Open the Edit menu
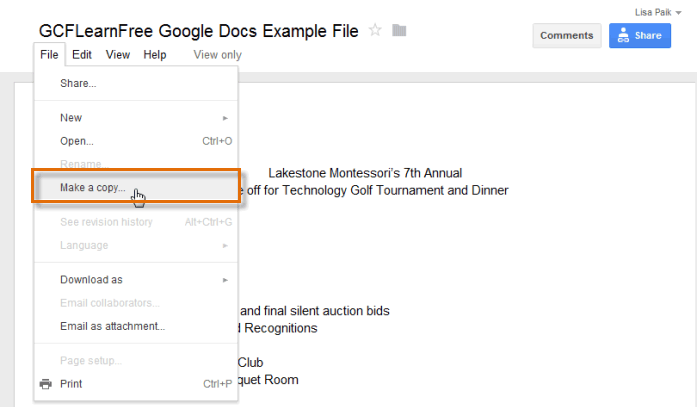Screen dimensions: 697x407 click(82, 55)
